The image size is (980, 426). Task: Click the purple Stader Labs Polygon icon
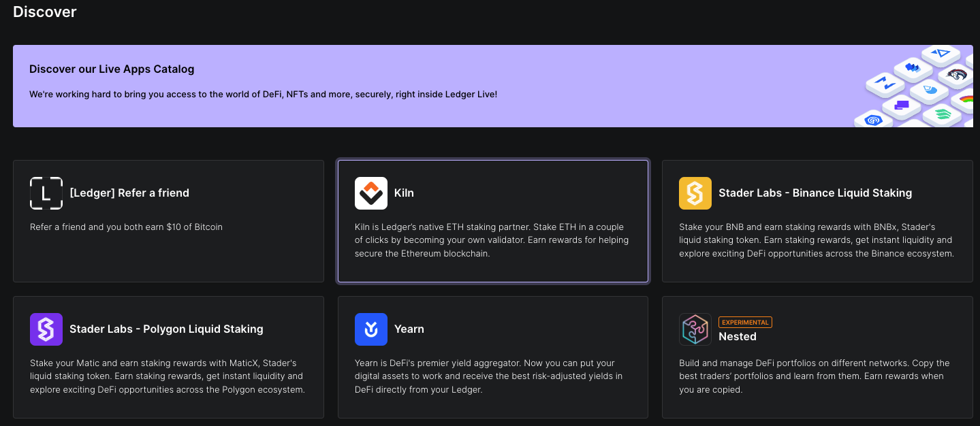pyautogui.click(x=46, y=329)
